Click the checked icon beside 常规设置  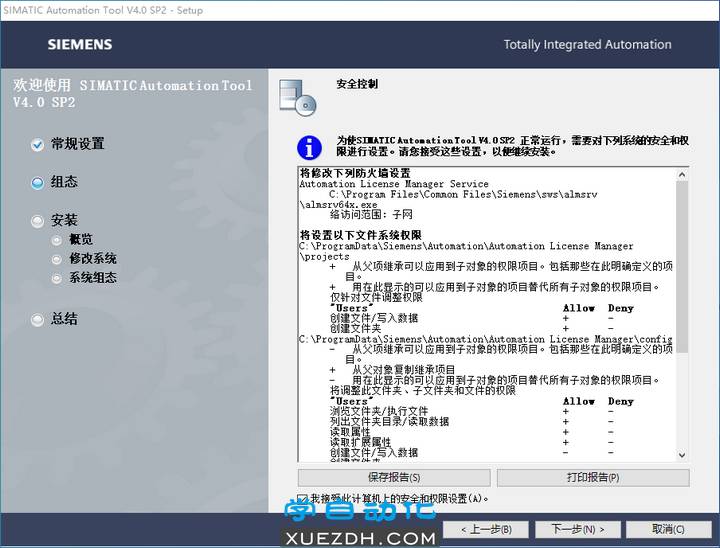coord(37,145)
